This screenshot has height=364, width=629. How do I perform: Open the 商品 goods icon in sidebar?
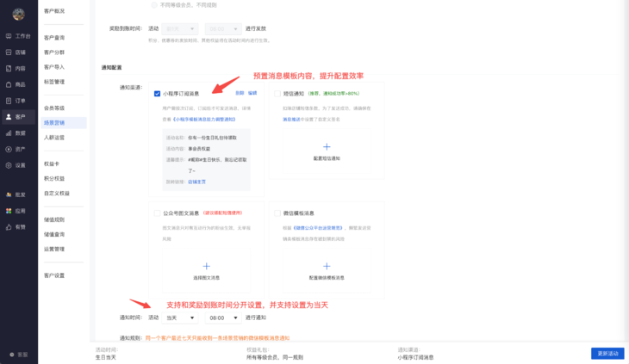click(x=9, y=84)
